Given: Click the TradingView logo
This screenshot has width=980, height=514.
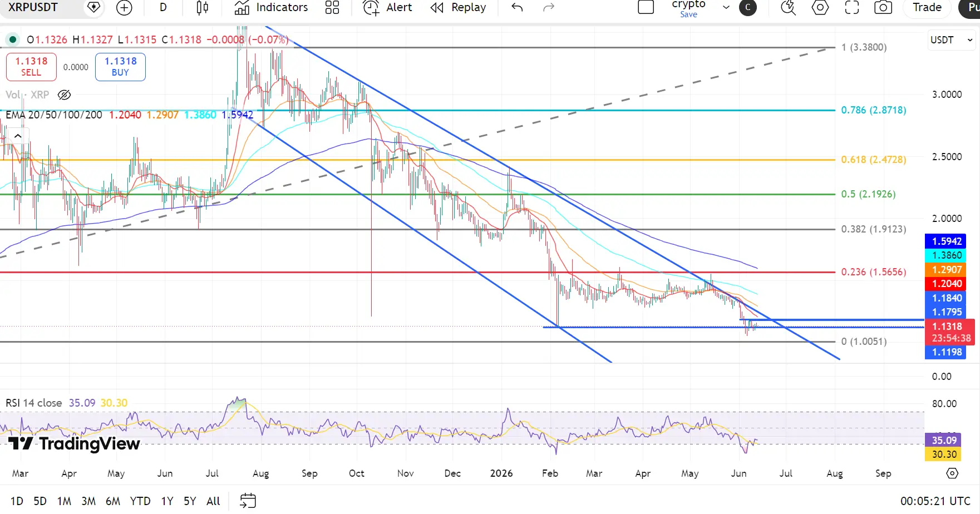Looking at the screenshot, I should tap(73, 443).
